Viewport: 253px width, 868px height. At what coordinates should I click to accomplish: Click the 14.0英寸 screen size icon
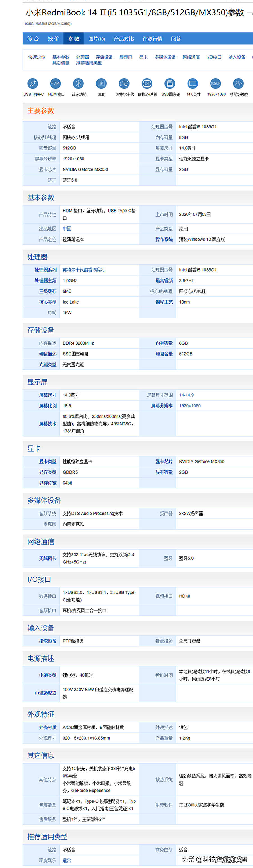point(193,83)
